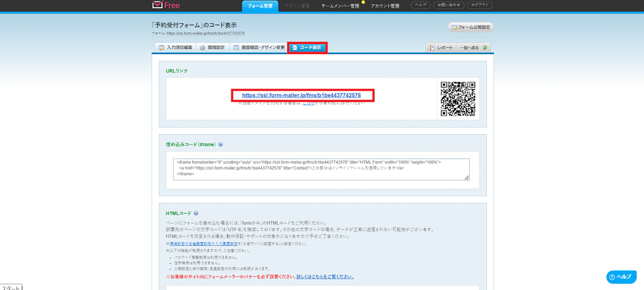Screen dimensions: 644x290
Task: Click help icon next to 埋め込みコード(iframe)
Action: click(220, 144)
